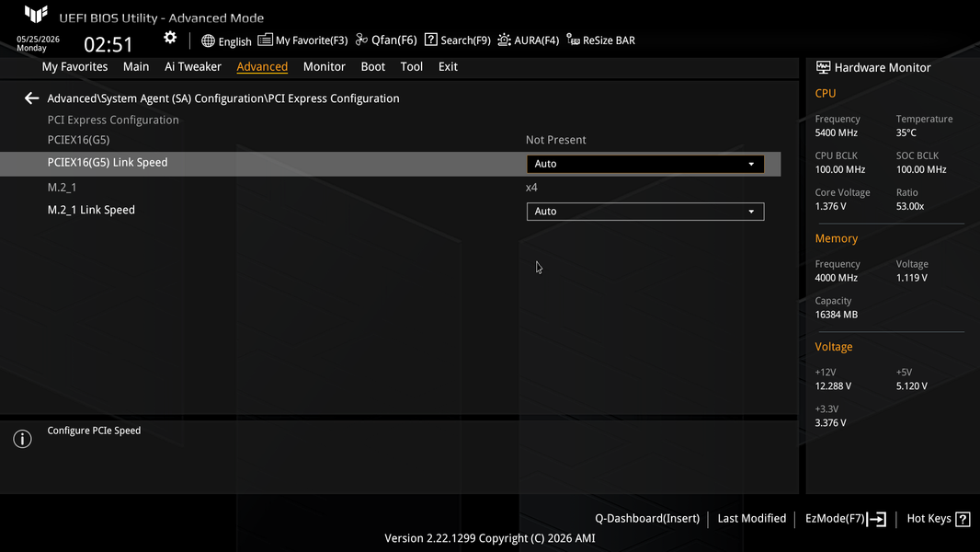Click the back arrow to previous menu
This screenshot has width=980, height=552.
pyautogui.click(x=31, y=98)
